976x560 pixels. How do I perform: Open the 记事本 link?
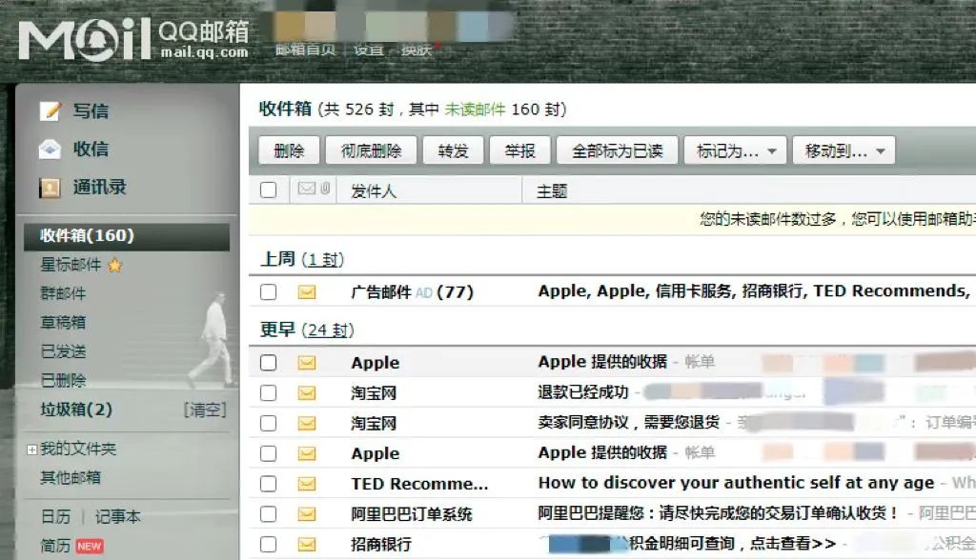pos(117,517)
